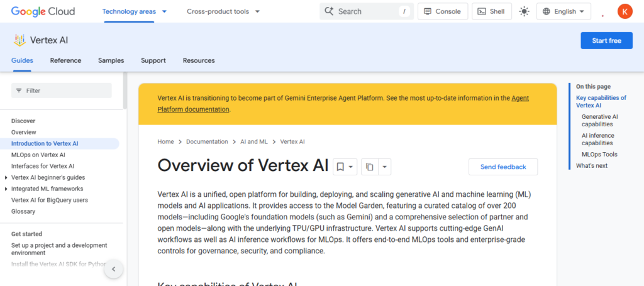The height and width of the screenshot is (286, 644).
Task: Click the Overview of Vertex AI title
Action: [x=243, y=165]
